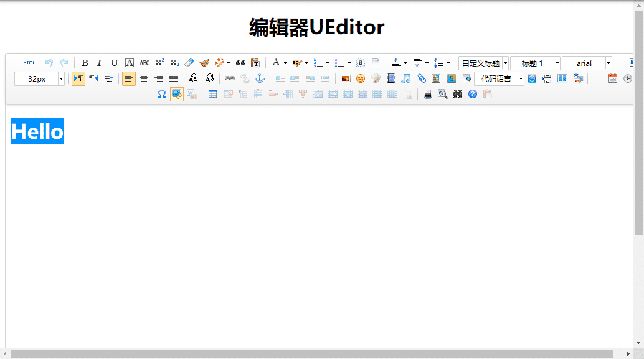Open 标题 1 paragraph format dropdown
This screenshot has width=644, height=359.
point(536,63)
